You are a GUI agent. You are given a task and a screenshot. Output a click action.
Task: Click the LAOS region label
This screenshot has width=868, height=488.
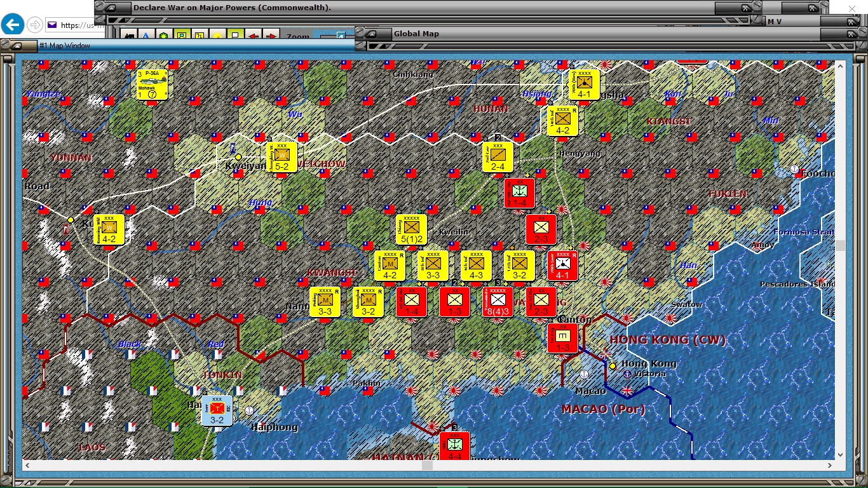coord(92,447)
